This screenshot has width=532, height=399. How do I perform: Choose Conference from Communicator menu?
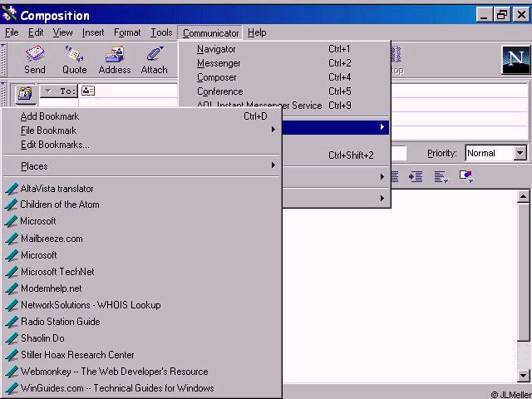pyautogui.click(x=284, y=91)
